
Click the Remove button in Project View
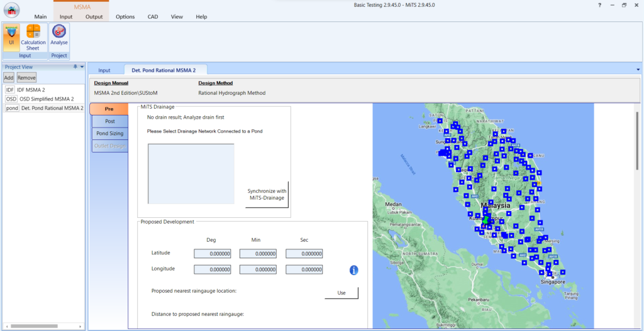click(26, 77)
